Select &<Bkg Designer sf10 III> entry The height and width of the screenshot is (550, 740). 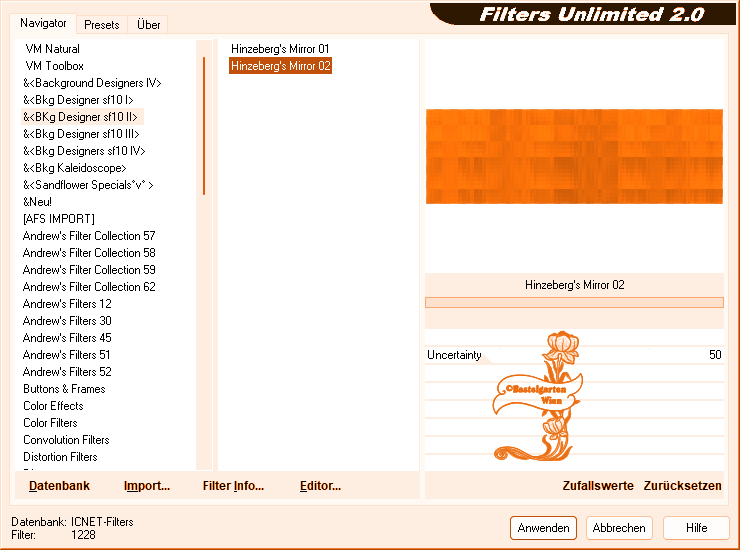coord(81,134)
